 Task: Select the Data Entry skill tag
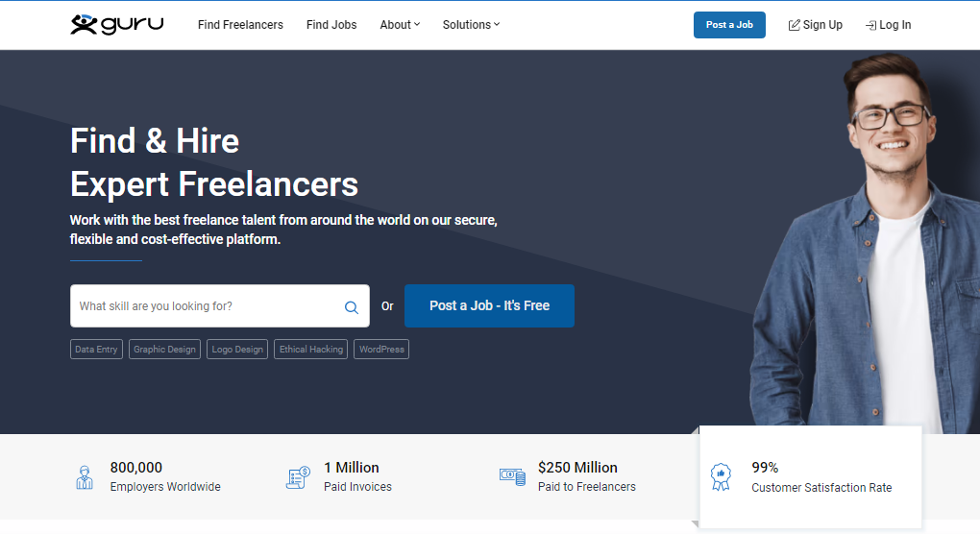coord(96,350)
